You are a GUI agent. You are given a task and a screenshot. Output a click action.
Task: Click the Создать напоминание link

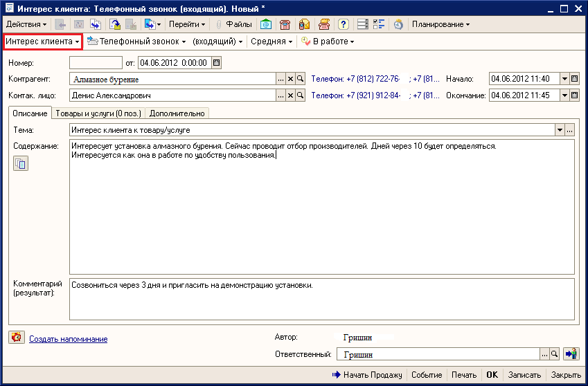(x=69, y=339)
